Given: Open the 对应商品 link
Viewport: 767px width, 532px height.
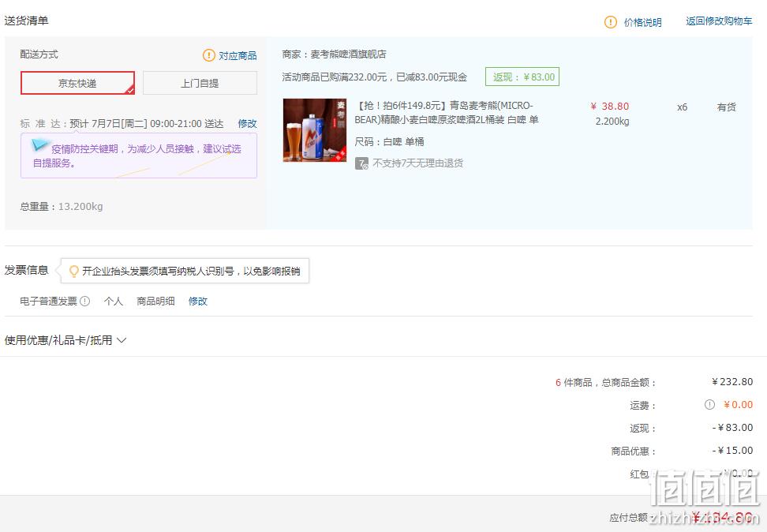Looking at the screenshot, I should (x=238, y=56).
